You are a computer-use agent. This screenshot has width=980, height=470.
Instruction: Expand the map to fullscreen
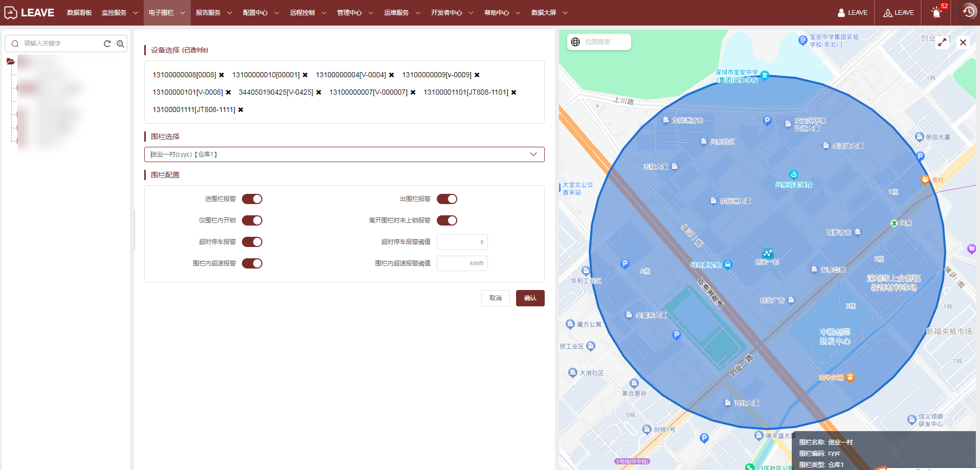click(942, 42)
